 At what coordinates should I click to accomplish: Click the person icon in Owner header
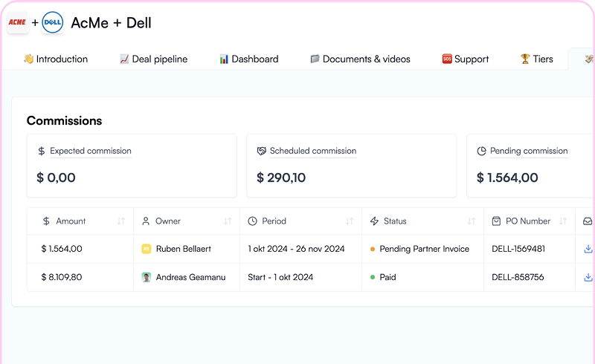point(146,221)
